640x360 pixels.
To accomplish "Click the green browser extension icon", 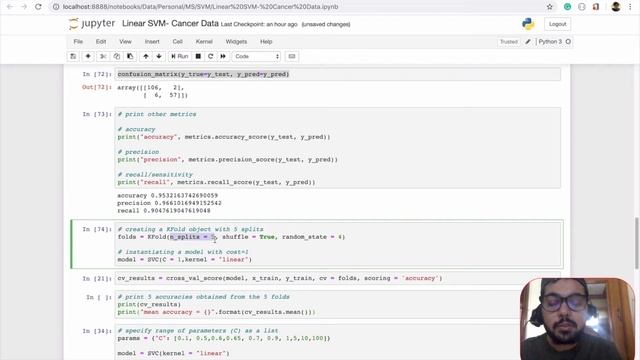I will pos(567,7).
